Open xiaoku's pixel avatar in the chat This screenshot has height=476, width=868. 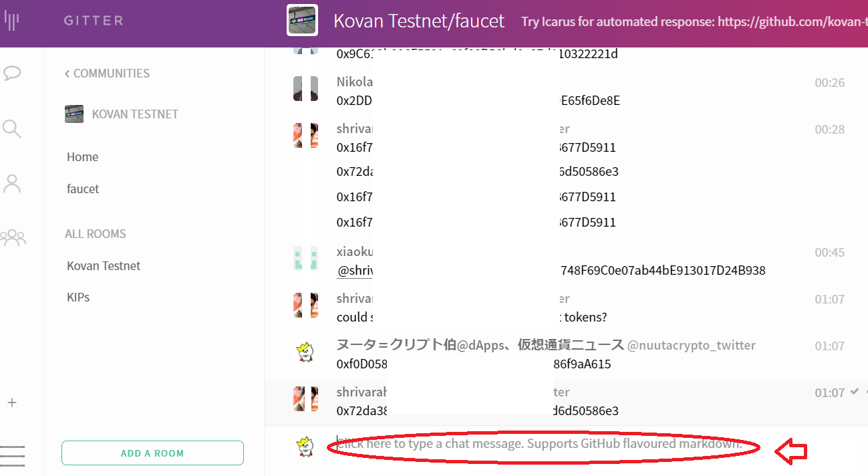tap(305, 259)
